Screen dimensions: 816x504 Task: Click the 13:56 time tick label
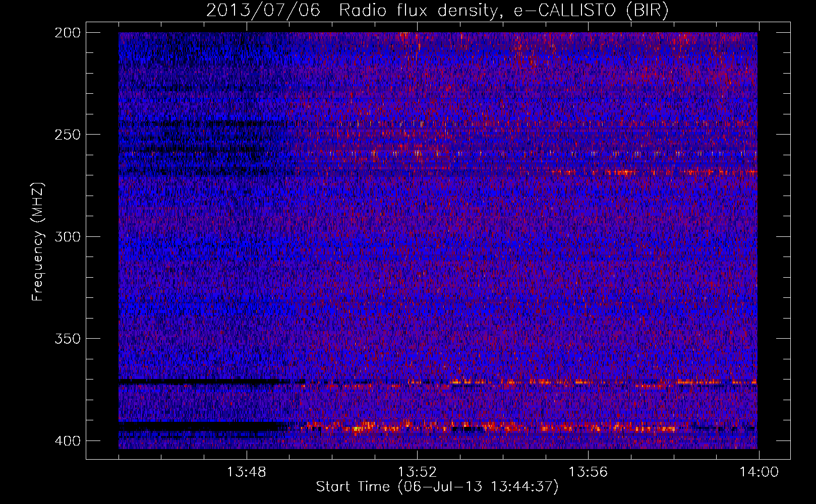[588, 472]
